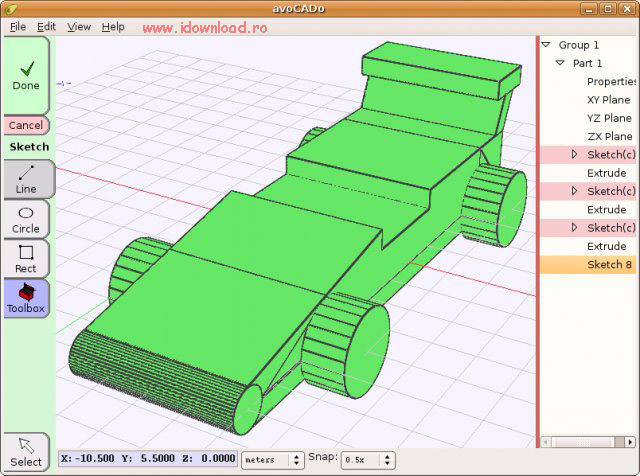
Task: Collapse the Part 1 tree node
Action: [x=560, y=63]
